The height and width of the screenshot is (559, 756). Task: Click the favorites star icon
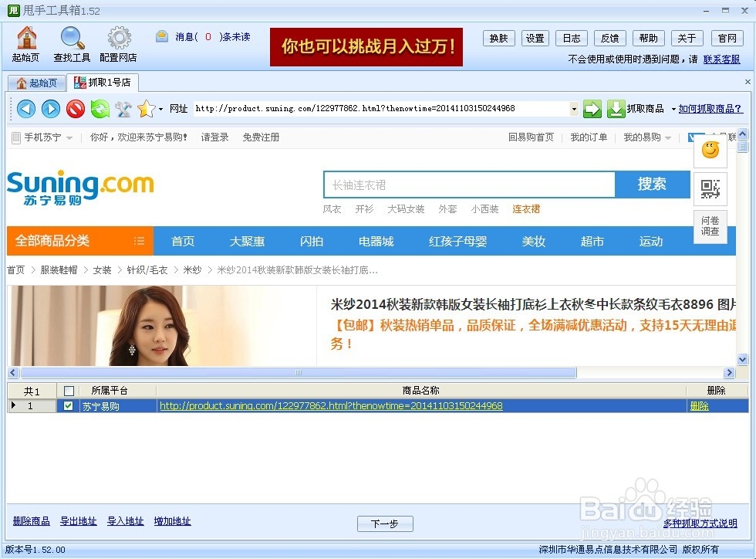(146, 109)
